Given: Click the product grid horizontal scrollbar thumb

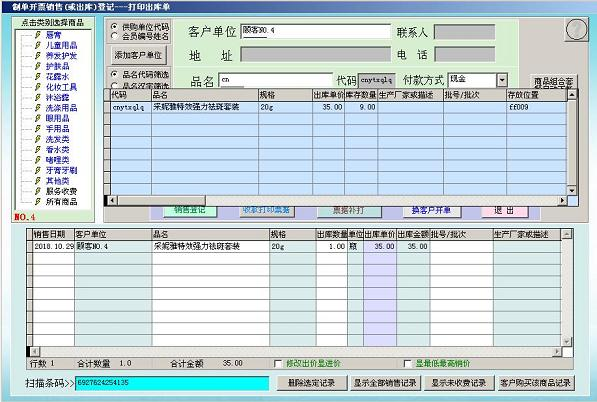Looking at the screenshot, I should tap(161, 200).
